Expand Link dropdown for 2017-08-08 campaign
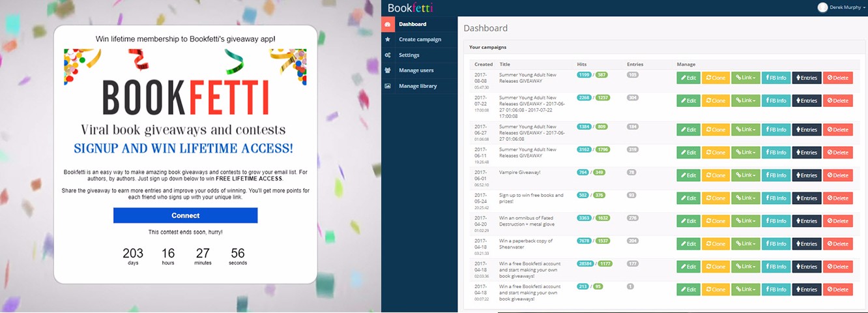Image resolution: width=868 pixels, height=313 pixels. point(745,78)
